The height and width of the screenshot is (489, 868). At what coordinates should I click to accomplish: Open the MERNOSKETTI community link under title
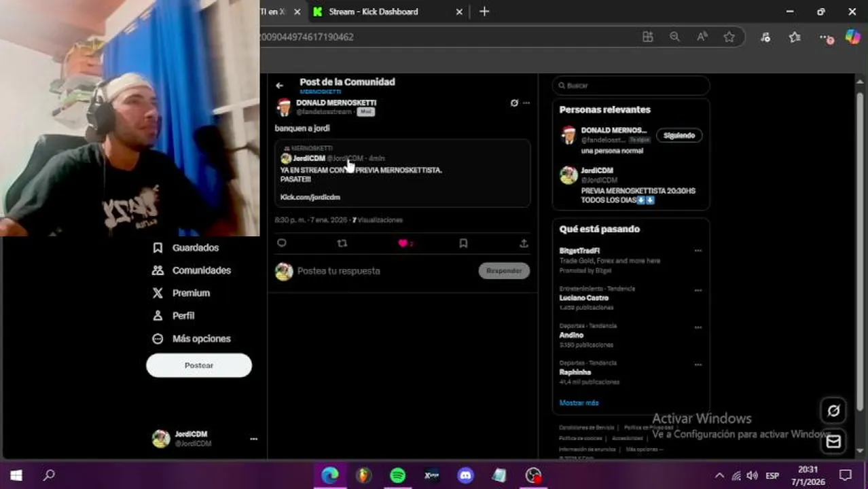321,92
